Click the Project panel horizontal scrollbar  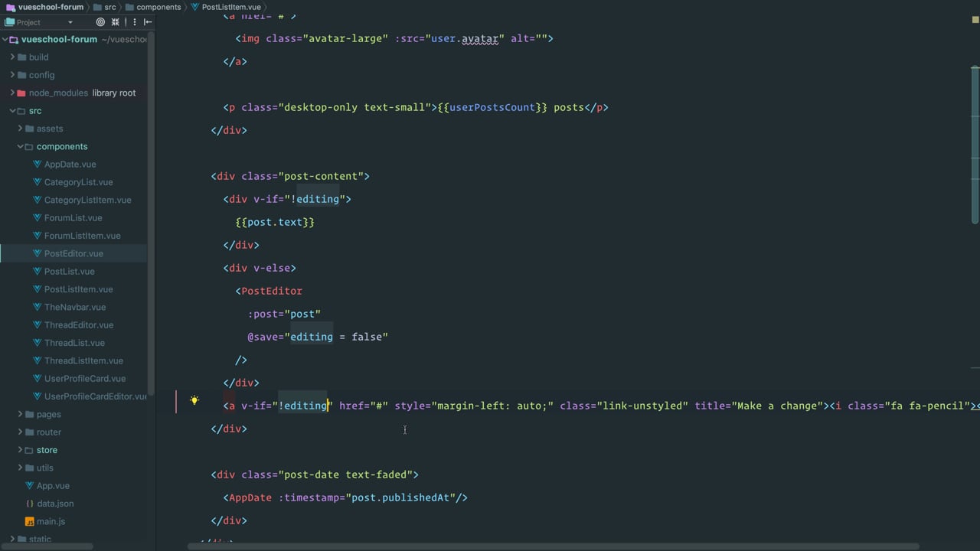(47, 546)
